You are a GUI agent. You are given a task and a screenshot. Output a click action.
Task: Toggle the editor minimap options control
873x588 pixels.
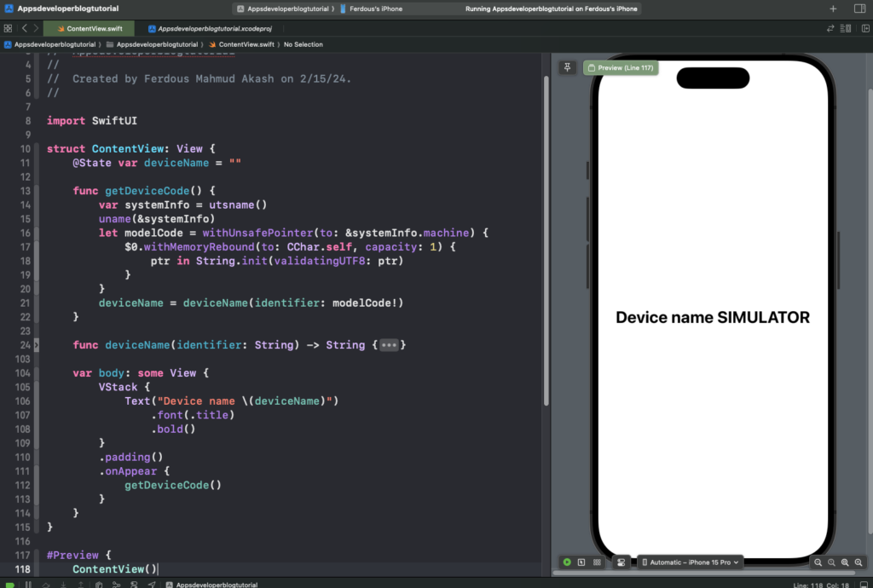point(845,28)
